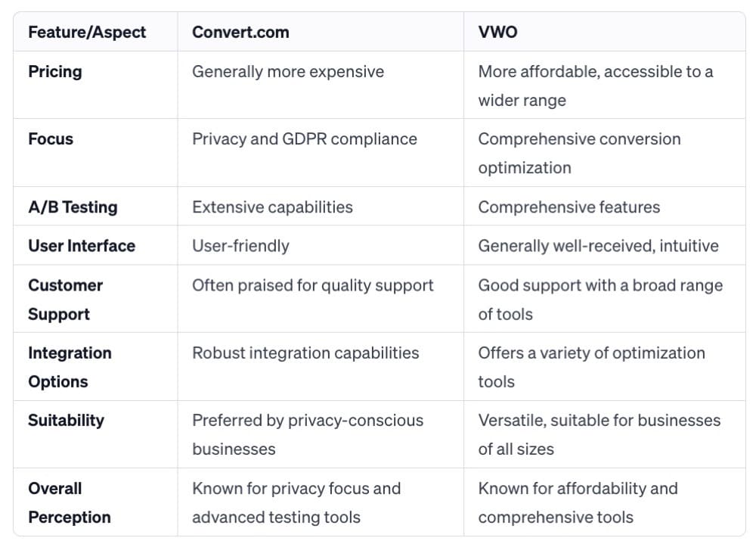This screenshot has width=756, height=544.
Task: Click the "Feature/Aspect" column header
Action: pyautogui.click(x=87, y=33)
